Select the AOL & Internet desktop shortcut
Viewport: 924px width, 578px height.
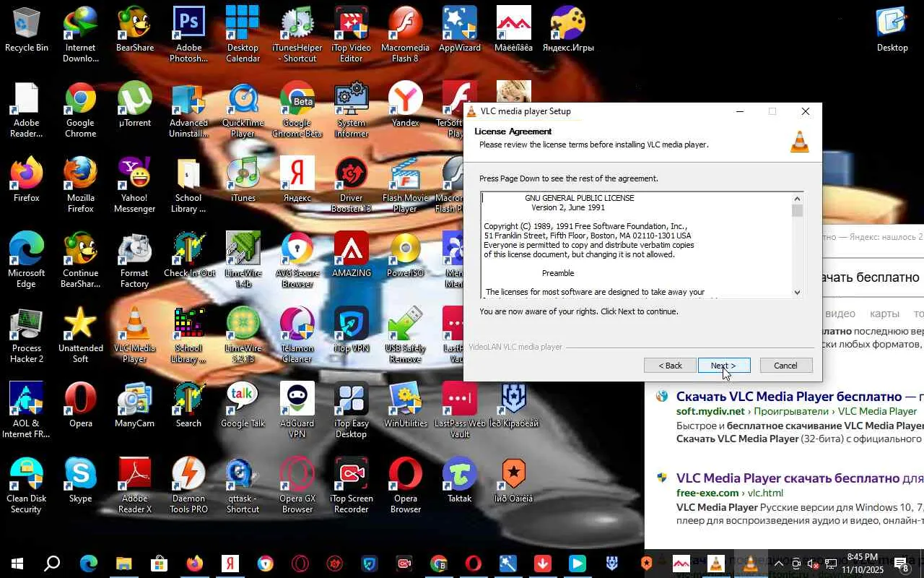pos(27,410)
